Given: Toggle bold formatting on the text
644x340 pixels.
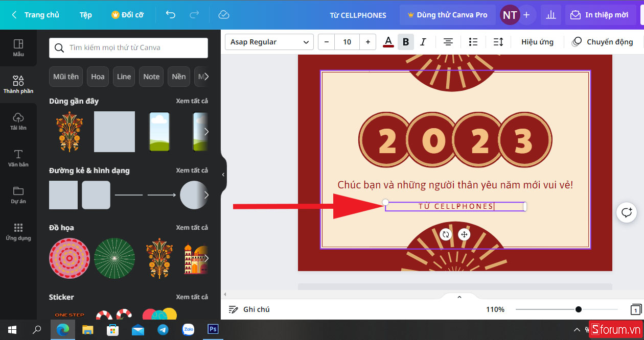Looking at the screenshot, I should [x=406, y=42].
